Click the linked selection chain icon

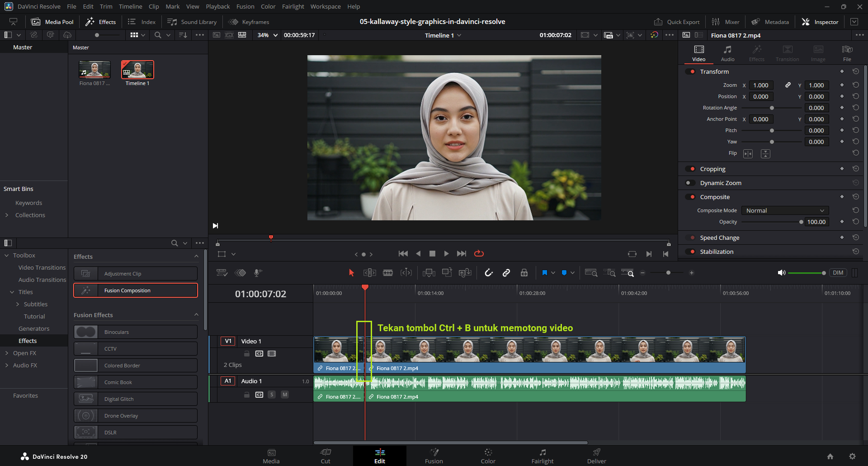tap(506, 273)
